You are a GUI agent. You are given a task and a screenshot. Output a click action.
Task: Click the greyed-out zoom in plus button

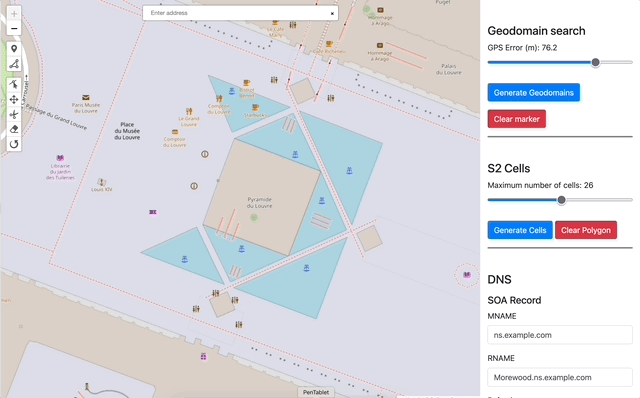(x=14, y=14)
